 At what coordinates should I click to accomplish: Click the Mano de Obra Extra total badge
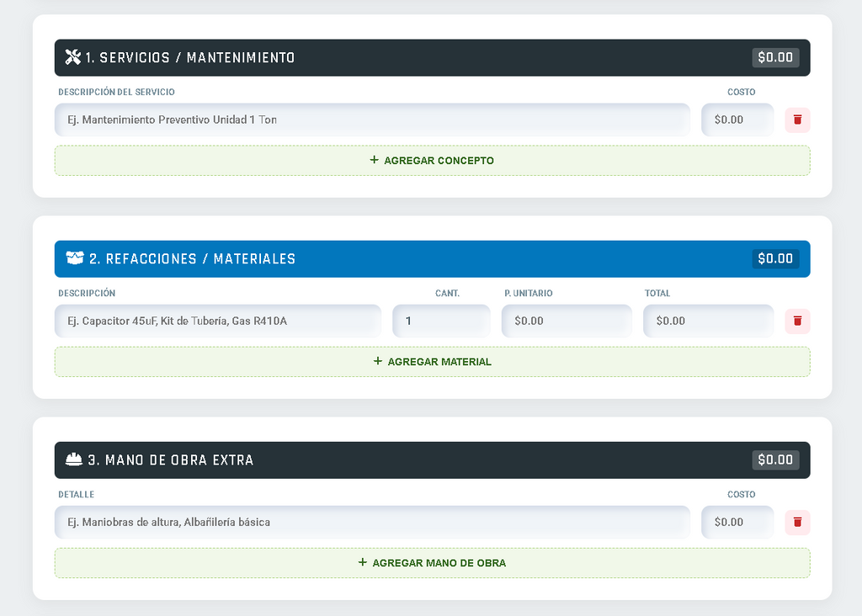click(x=775, y=460)
